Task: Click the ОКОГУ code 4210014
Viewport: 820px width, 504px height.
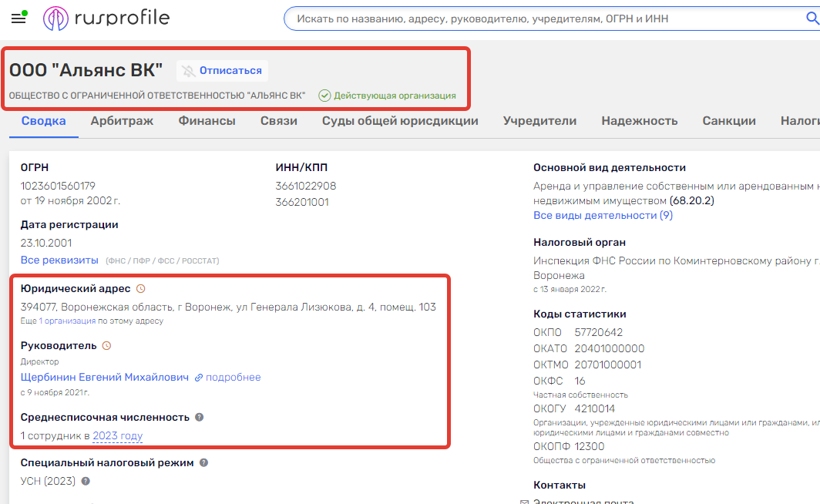Action: (595, 409)
